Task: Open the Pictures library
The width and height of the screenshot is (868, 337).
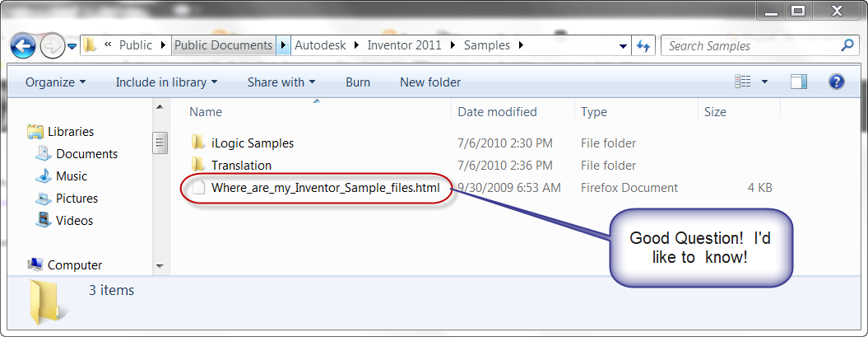Action: (x=77, y=199)
